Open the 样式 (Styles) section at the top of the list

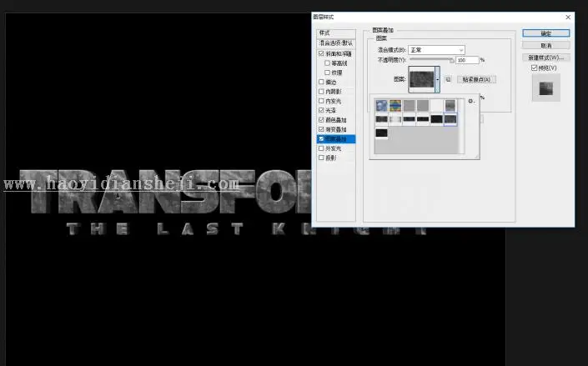pos(336,33)
